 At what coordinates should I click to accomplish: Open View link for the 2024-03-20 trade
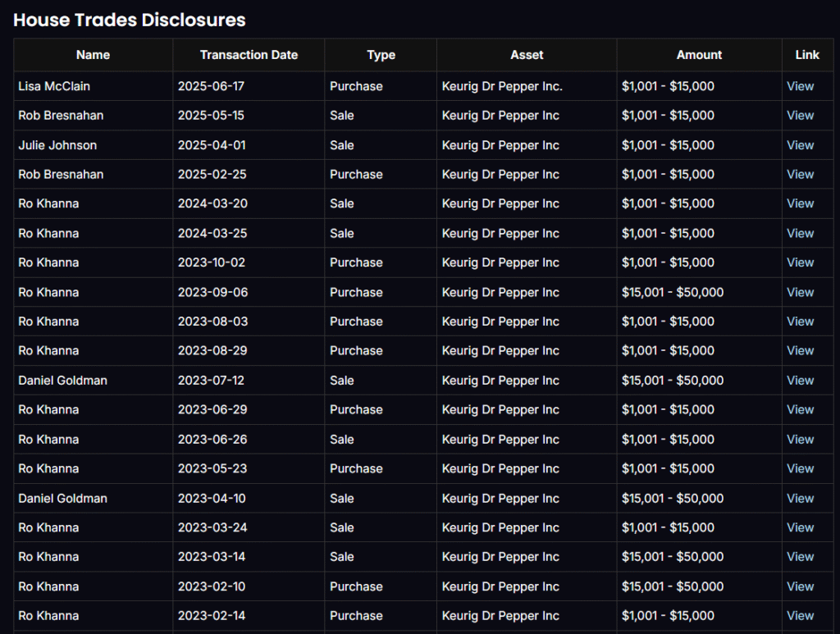pos(800,203)
